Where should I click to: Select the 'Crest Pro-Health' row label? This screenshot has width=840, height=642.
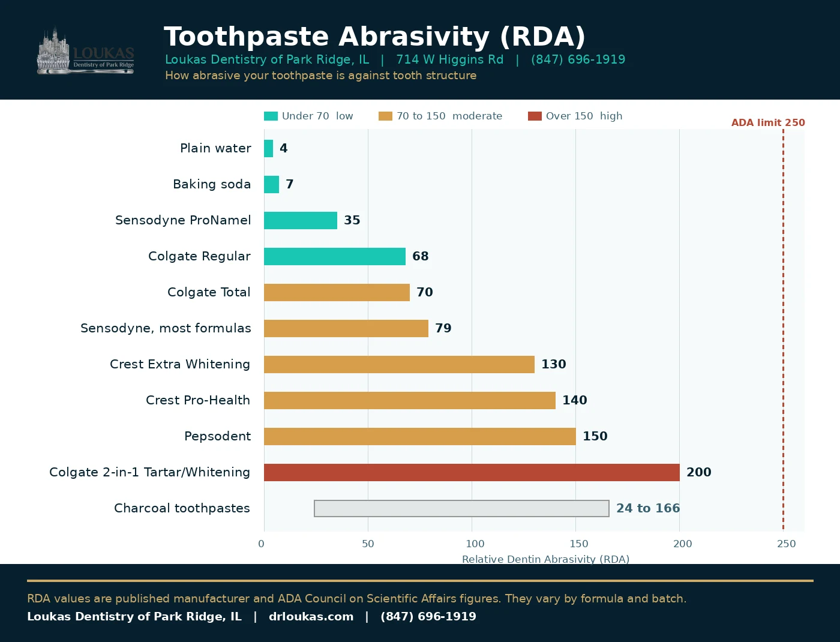pyautogui.click(x=198, y=400)
